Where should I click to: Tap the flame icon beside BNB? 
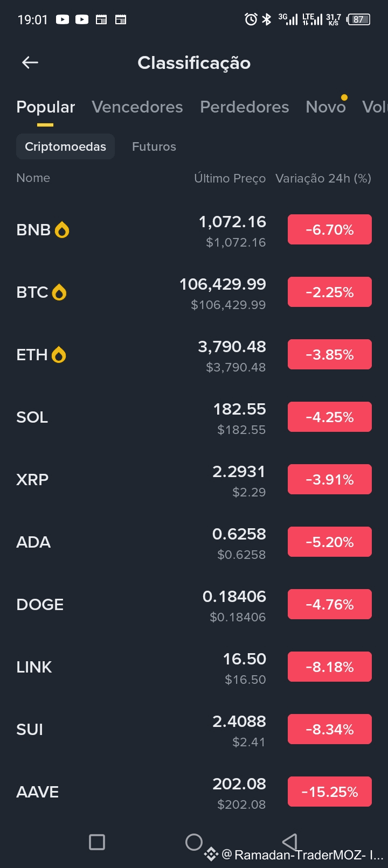[x=62, y=230]
